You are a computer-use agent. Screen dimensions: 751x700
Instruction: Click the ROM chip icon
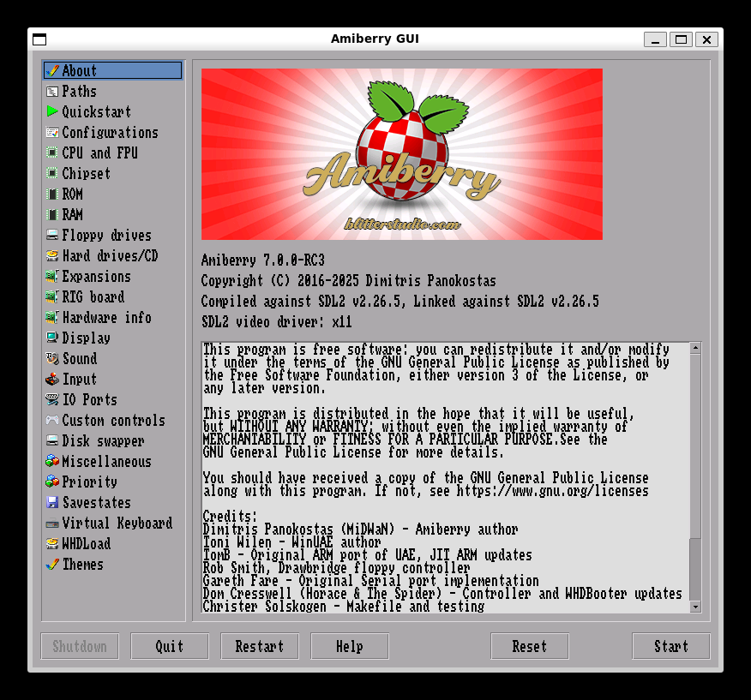[52, 194]
